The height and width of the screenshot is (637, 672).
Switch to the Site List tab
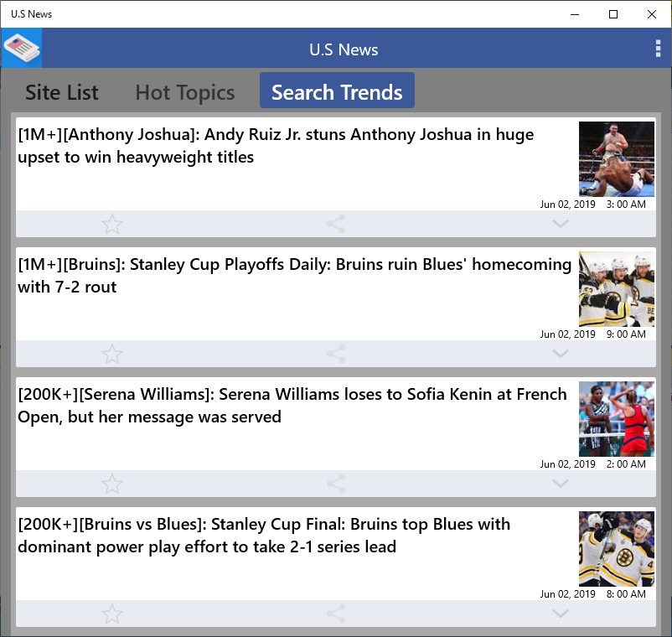[62, 92]
